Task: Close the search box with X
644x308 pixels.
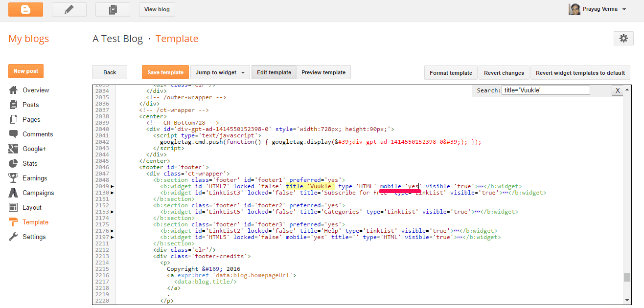Action: click(618, 90)
